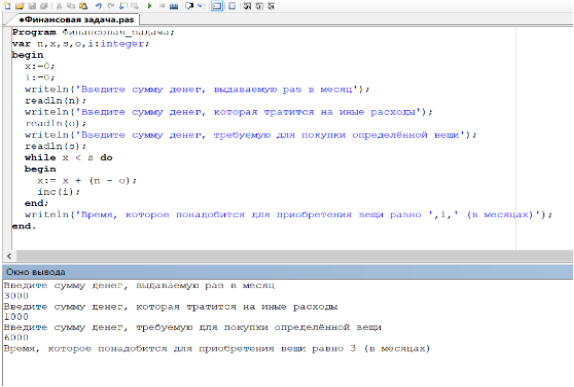Click 'readln(n);' statement
Viewport: 574px width, 387px height.
[x=55, y=100]
